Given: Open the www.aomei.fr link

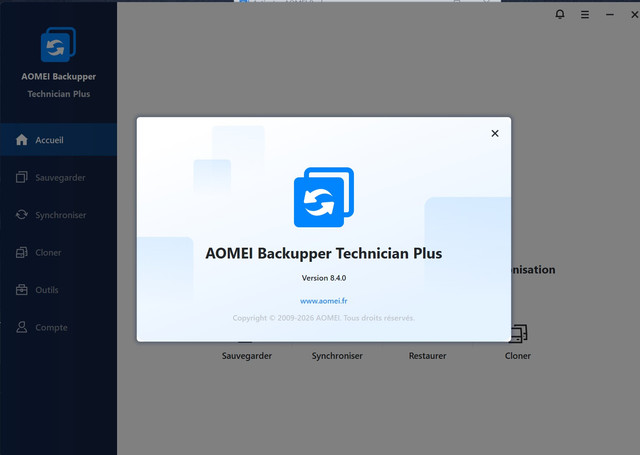Looking at the screenshot, I should pos(324,301).
